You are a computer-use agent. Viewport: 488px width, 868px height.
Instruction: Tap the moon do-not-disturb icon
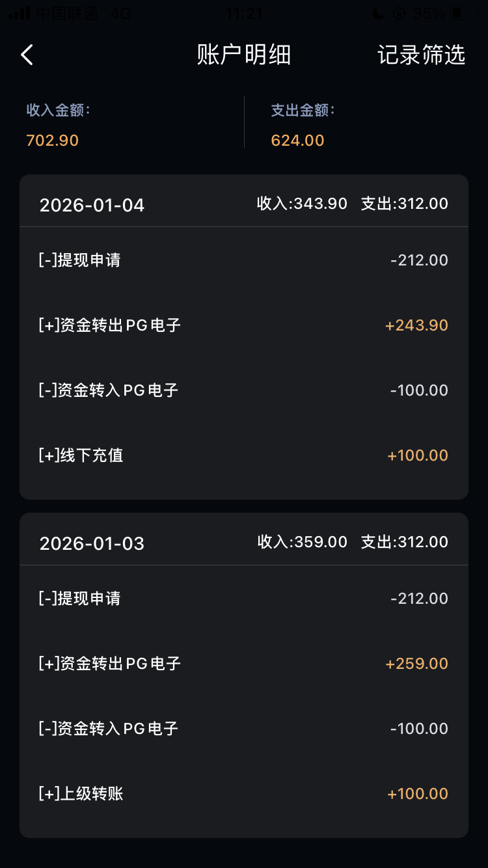[x=378, y=13]
